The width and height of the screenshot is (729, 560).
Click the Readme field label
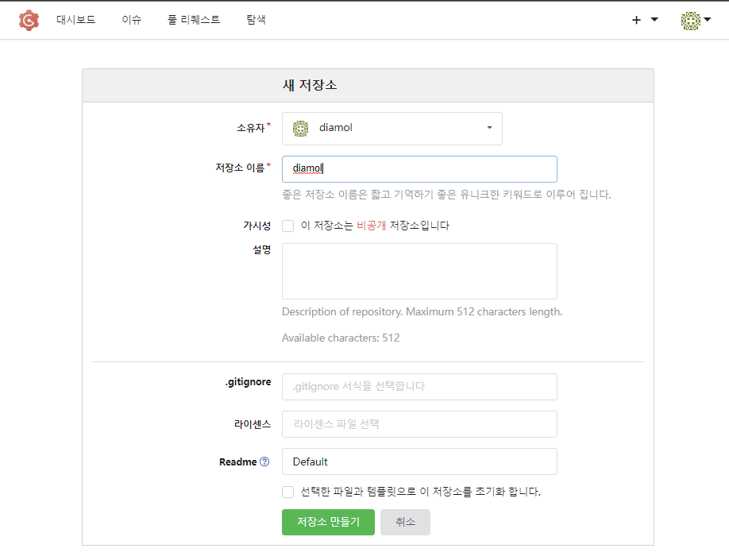pyautogui.click(x=238, y=462)
